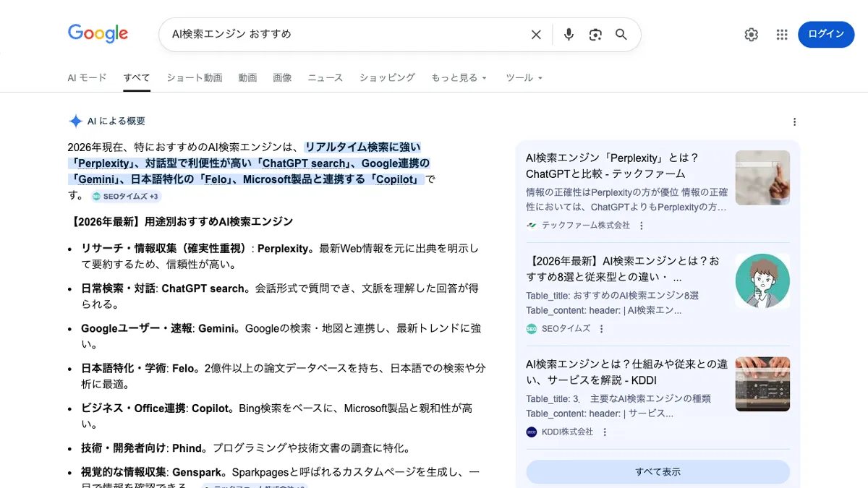Expand the ツール dropdown
Viewport: 868px width, 488px height.
tap(524, 78)
